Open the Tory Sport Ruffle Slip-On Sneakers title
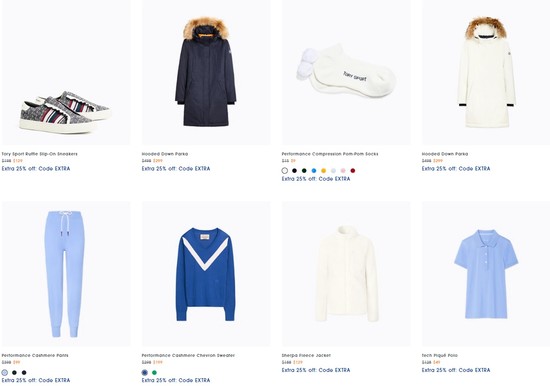550x386 pixels. 39,154
